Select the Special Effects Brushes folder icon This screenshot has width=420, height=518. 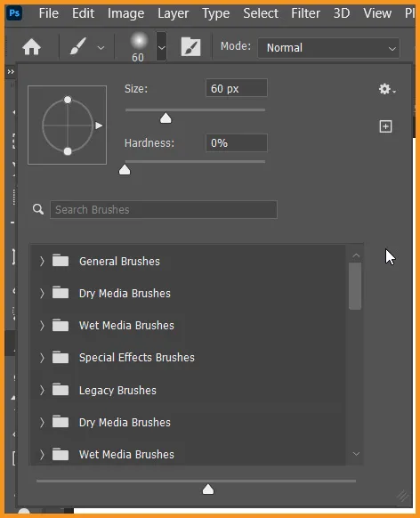pos(61,357)
